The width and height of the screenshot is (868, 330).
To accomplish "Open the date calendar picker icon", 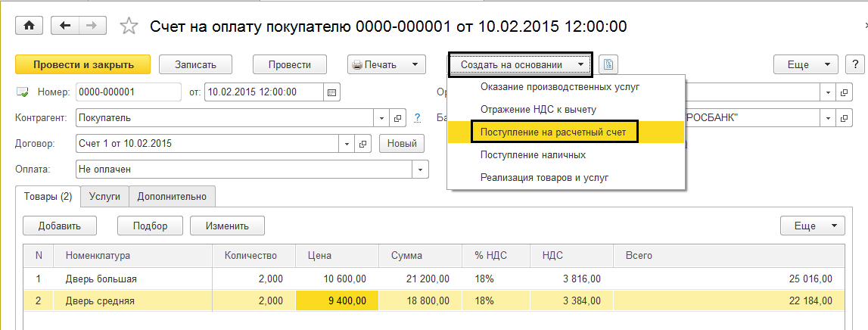I will (332, 92).
